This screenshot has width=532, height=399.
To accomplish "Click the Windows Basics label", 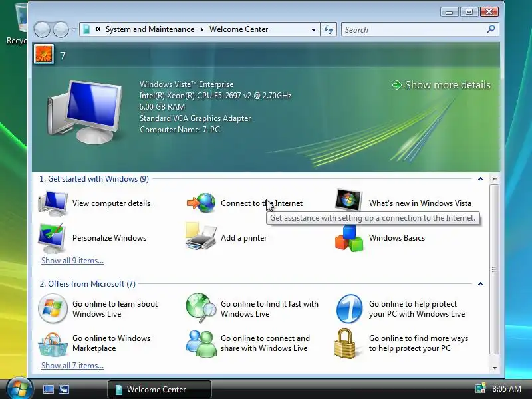I will click(x=397, y=238).
